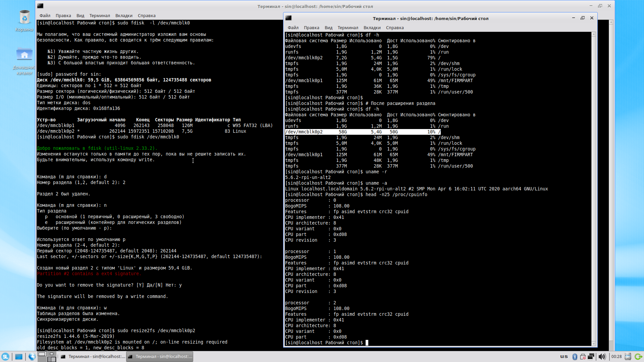
Task: Click the show desktop panel icon
Action: (x=19, y=356)
